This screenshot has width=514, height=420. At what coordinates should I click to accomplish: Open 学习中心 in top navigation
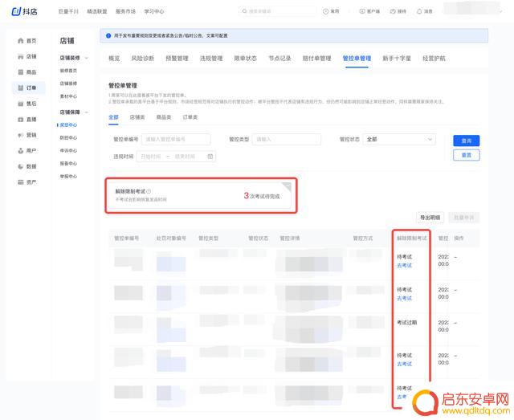[154, 11]
